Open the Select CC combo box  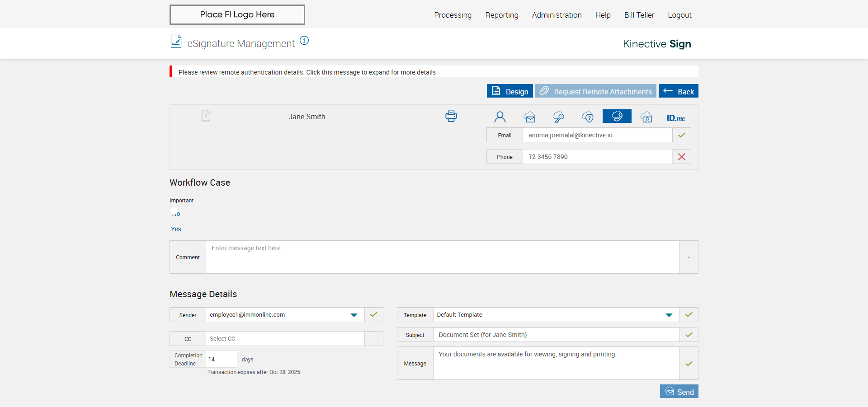285,339
